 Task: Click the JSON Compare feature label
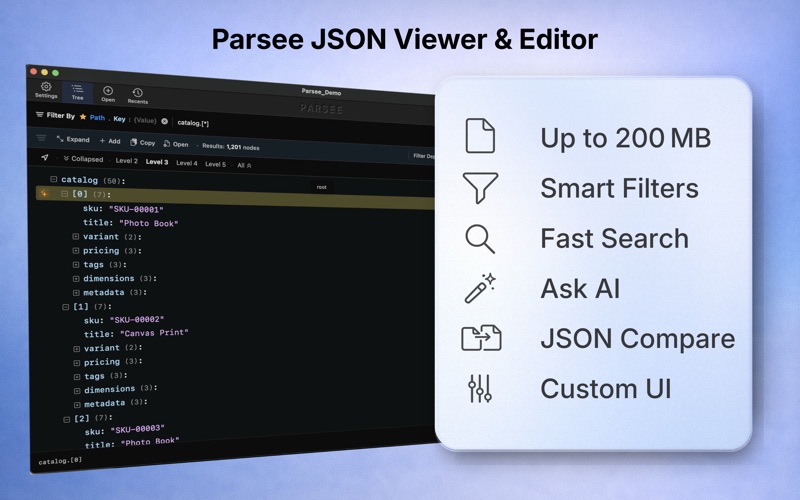coord(638,339)
